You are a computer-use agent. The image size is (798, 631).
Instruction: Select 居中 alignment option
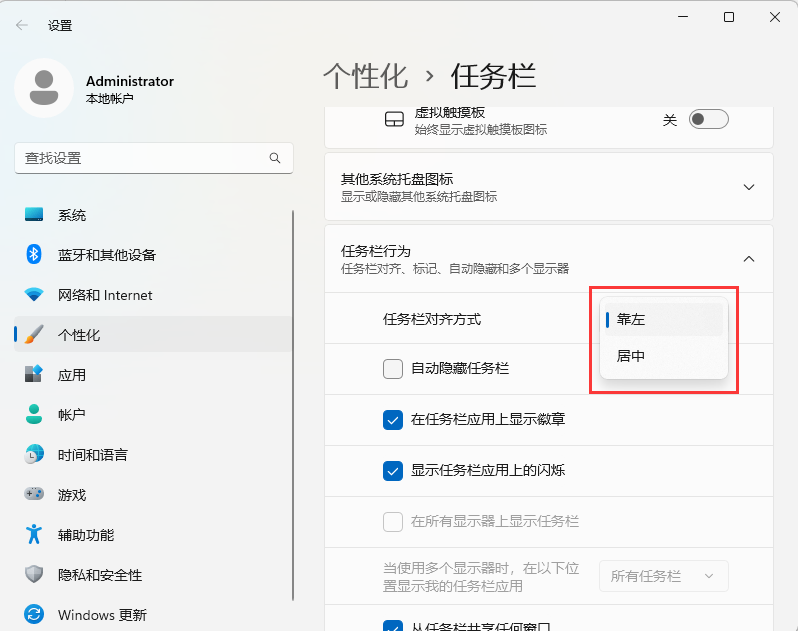(x=664, y=356)
